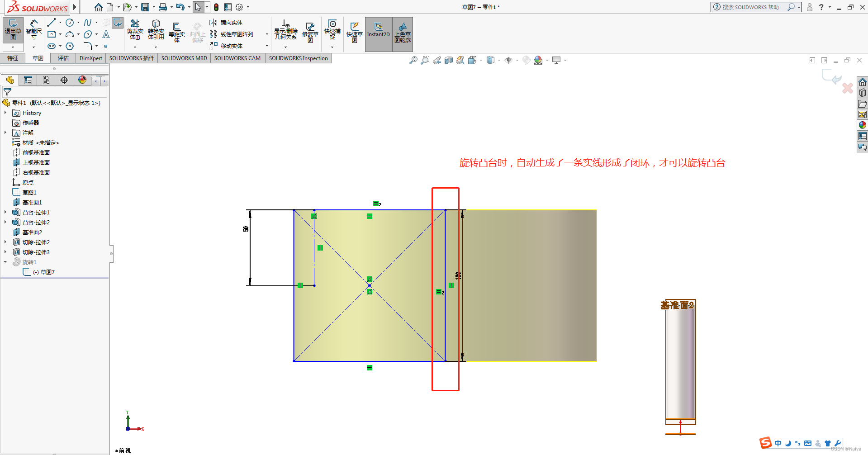Click the red X to cancel sketch
868x455 pixels.
click(848, 88)
